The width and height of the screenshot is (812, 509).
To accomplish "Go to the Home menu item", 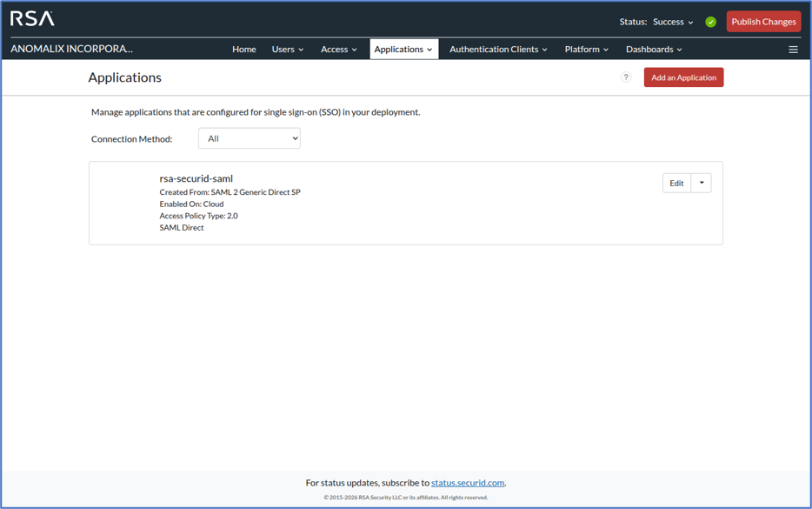I will pyautogui.click(x=244, y=50).
